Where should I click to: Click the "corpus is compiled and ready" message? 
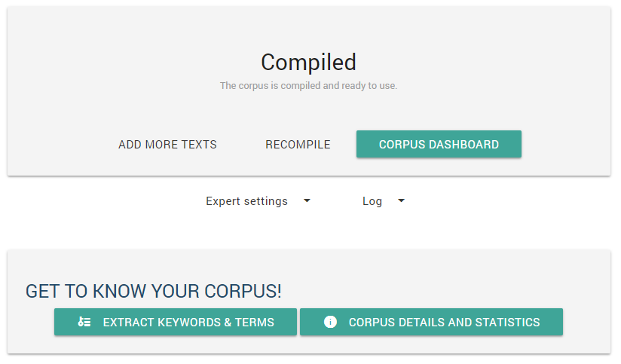pyautogui.click(x=308, y=86)
